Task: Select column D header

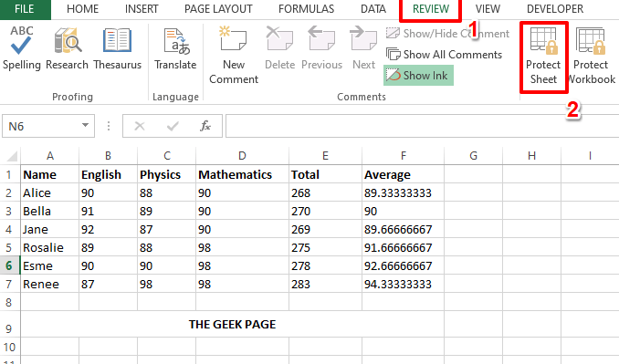Action: (242, 156)
